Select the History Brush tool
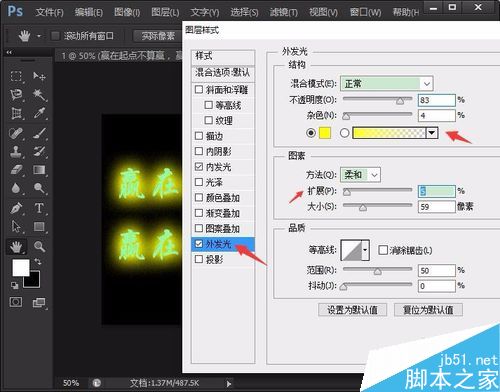The image size is (500, 392). point(39,152)
